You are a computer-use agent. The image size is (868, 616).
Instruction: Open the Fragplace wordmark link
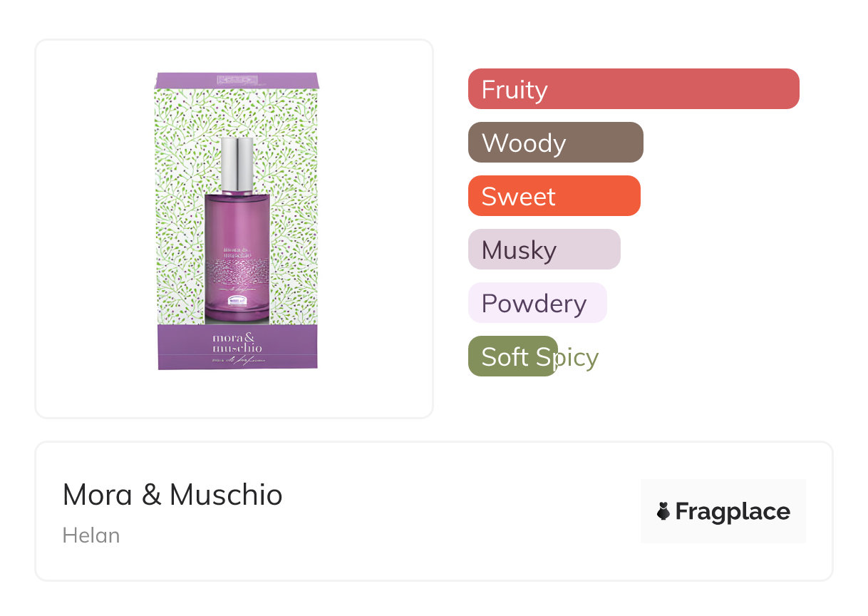pyautogui.click(x=732, y=511)
